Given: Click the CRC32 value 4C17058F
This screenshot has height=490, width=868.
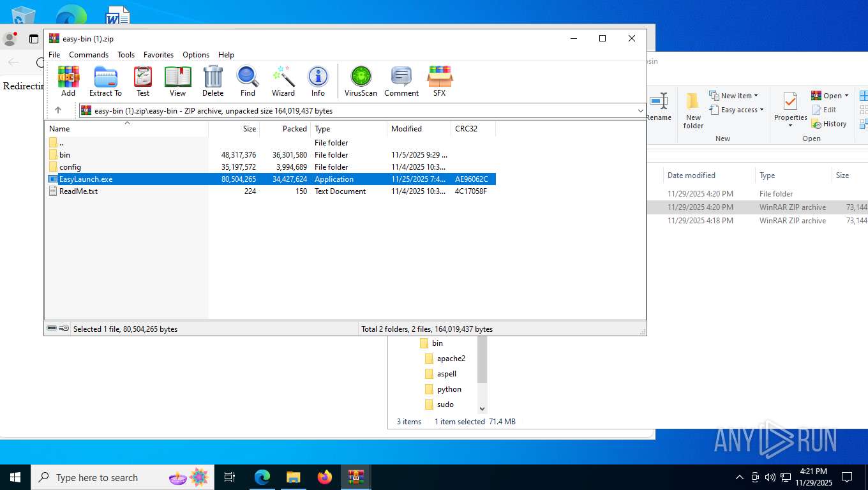Looking at the screenshot, I should pyautogui.click(x=471, y=191).
